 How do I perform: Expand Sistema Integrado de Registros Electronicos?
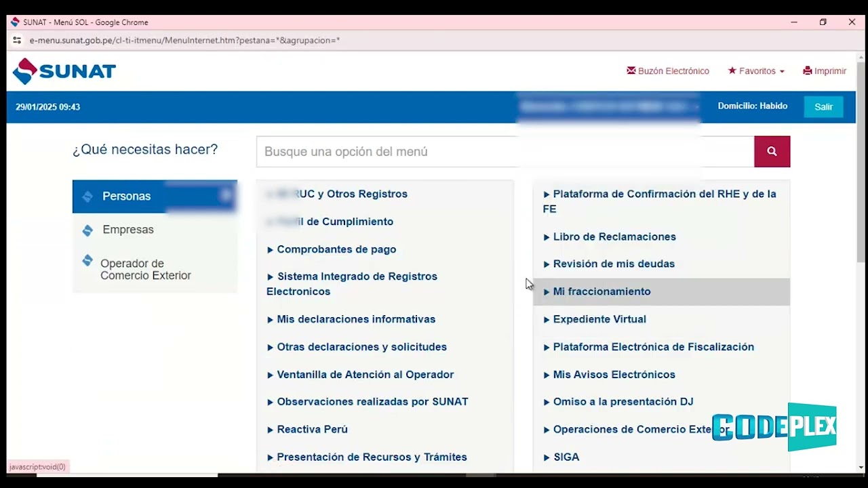point(352,284)
